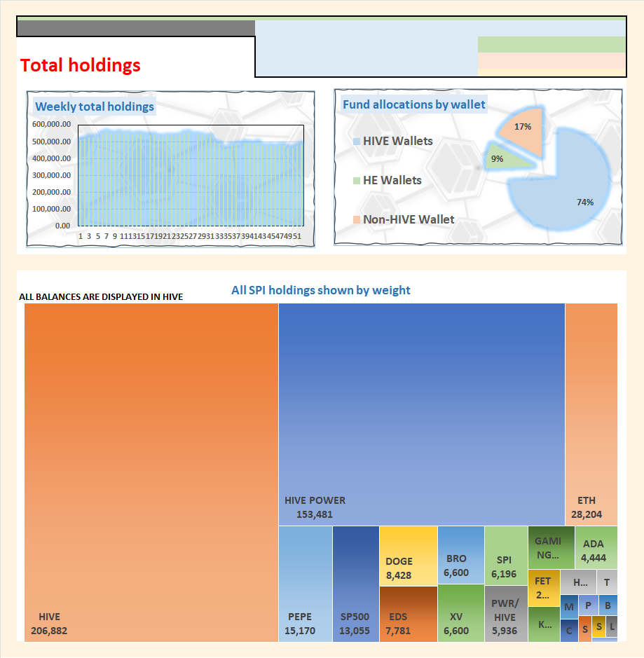Click the DOGE 8,428 yellow tile

[409, 556]
